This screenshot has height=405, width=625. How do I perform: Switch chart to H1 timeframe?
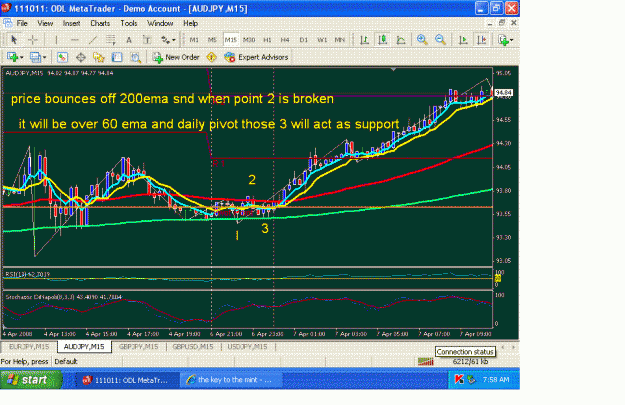[267, 39]
